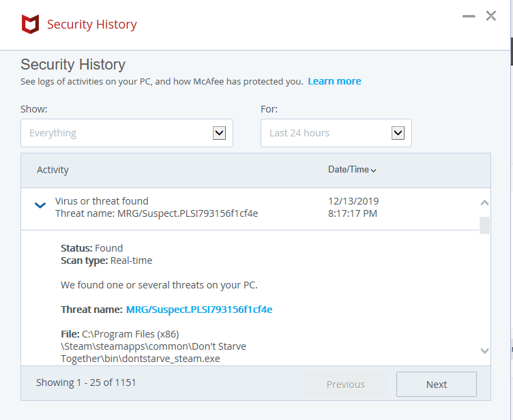Go to the Next page of results
Screen dimensions: 513x420
[x=437, y=384]
